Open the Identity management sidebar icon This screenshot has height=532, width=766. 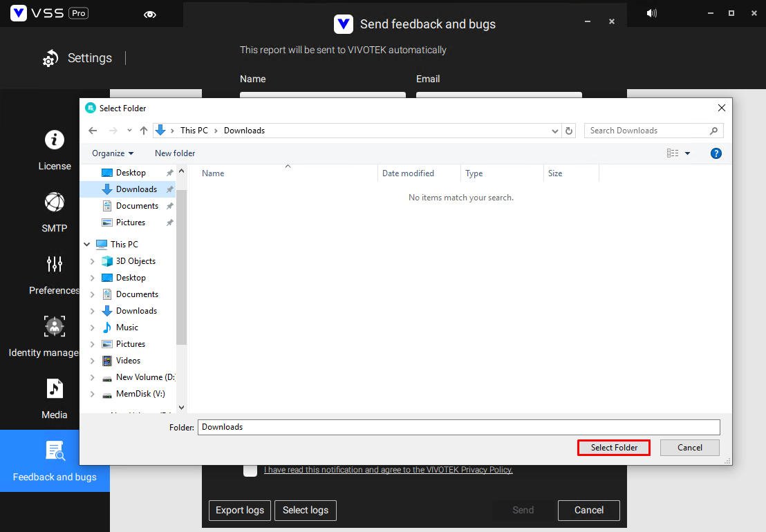point(55,326)
